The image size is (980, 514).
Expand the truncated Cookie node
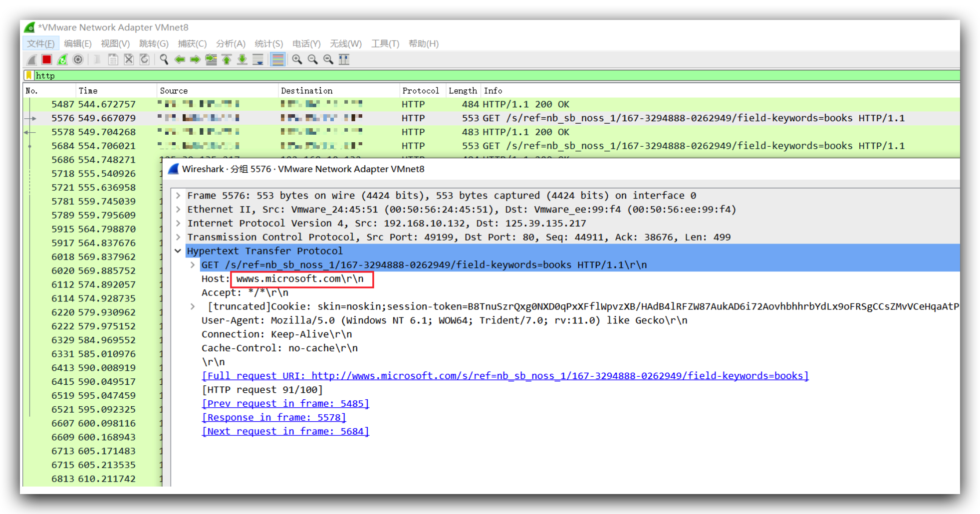193,306
